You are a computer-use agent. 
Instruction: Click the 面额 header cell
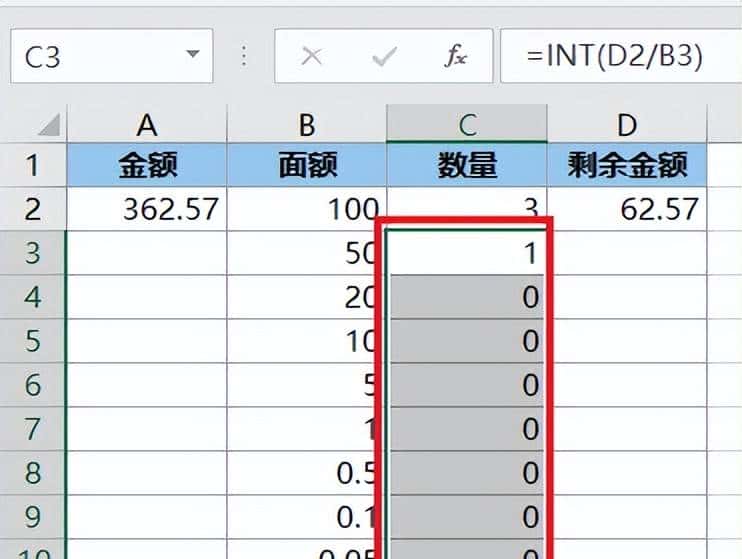coord(307,165)
